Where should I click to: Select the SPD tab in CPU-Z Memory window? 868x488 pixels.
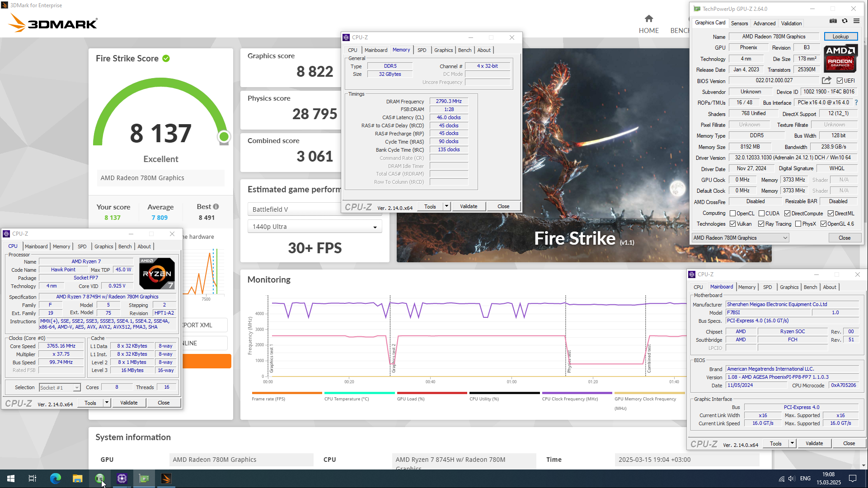pos(422,50)
